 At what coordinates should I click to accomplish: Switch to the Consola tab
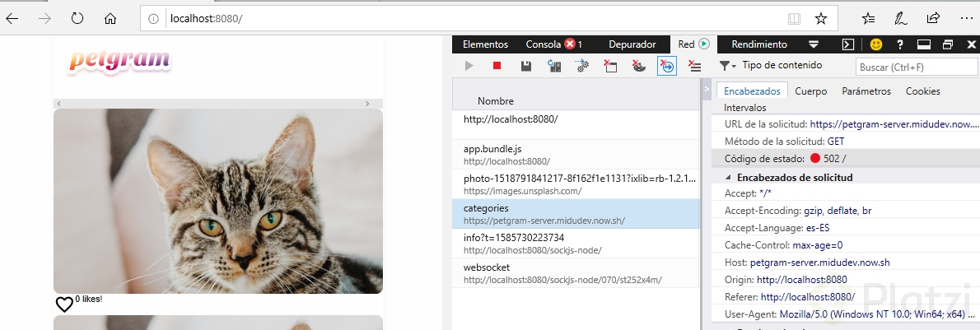point(553,44)
